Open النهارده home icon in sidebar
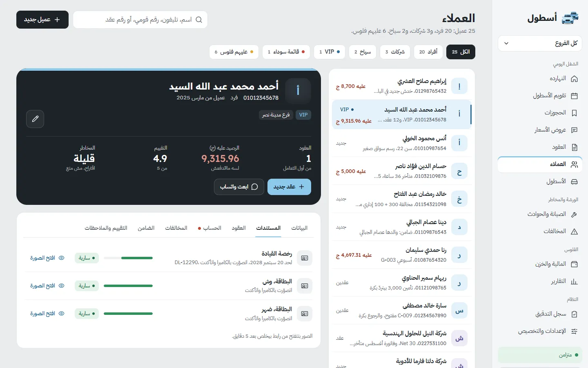 tap(574, 79)
